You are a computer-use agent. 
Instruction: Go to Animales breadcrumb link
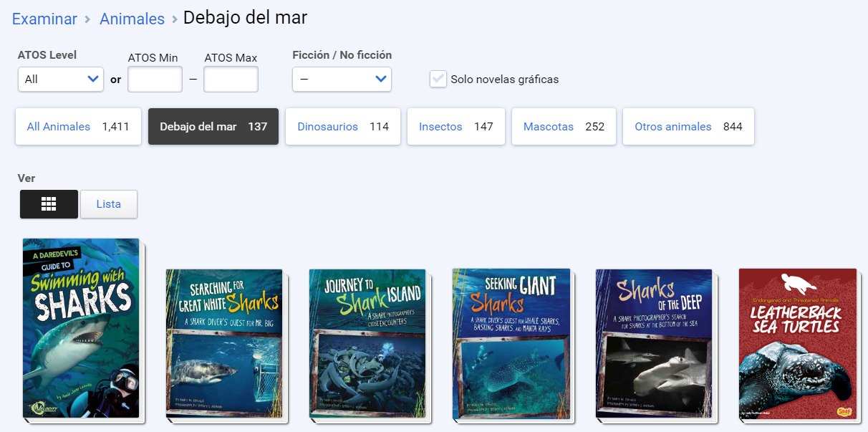point(132,19)
